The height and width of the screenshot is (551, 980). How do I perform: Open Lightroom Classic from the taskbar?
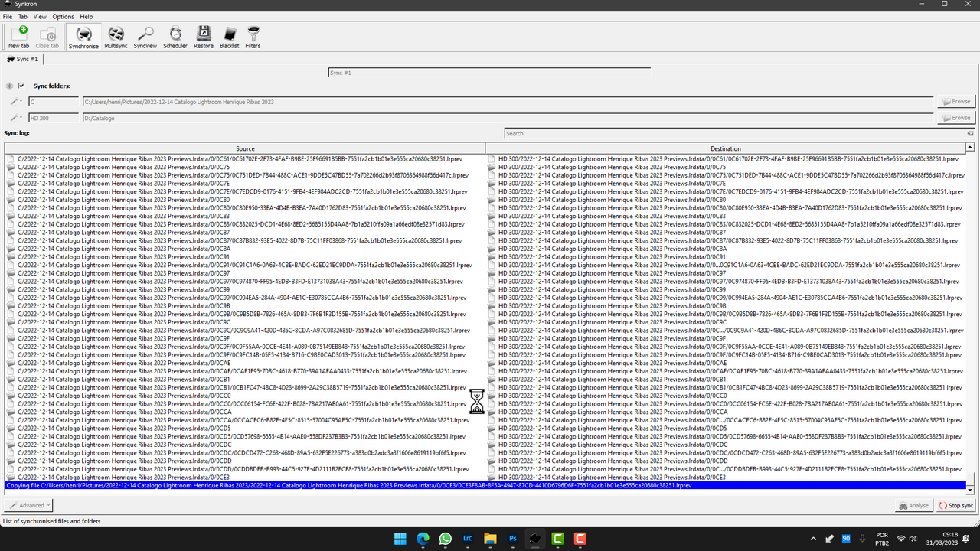(468, 539)
